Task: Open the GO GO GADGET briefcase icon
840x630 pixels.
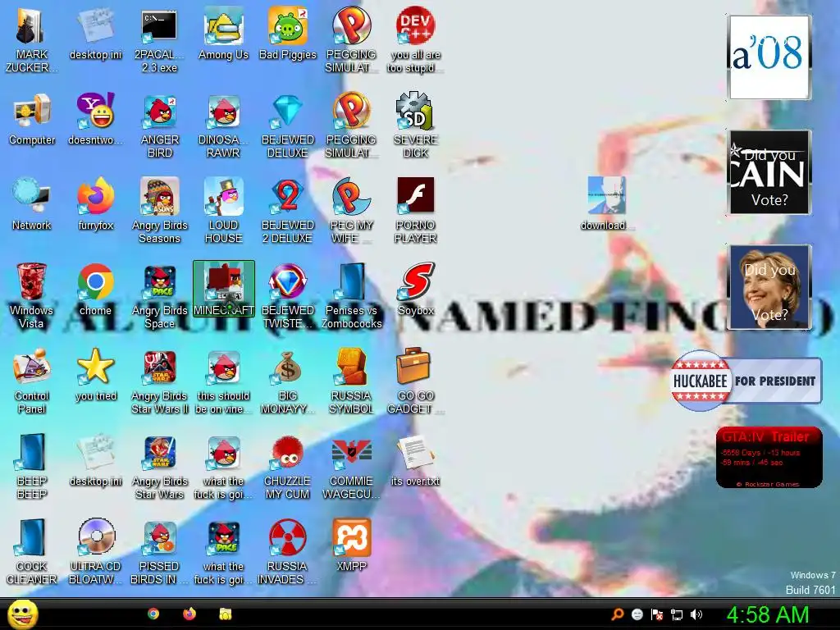Action: [x=416, y=381]
